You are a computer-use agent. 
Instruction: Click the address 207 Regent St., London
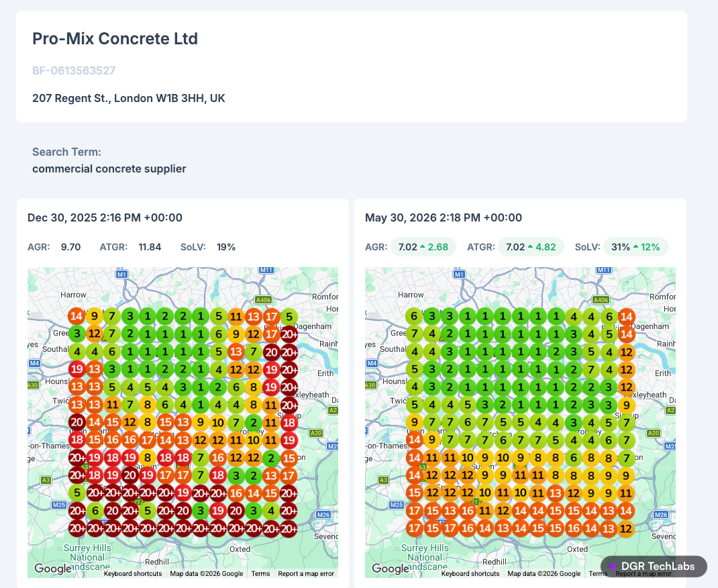[129, 98]
